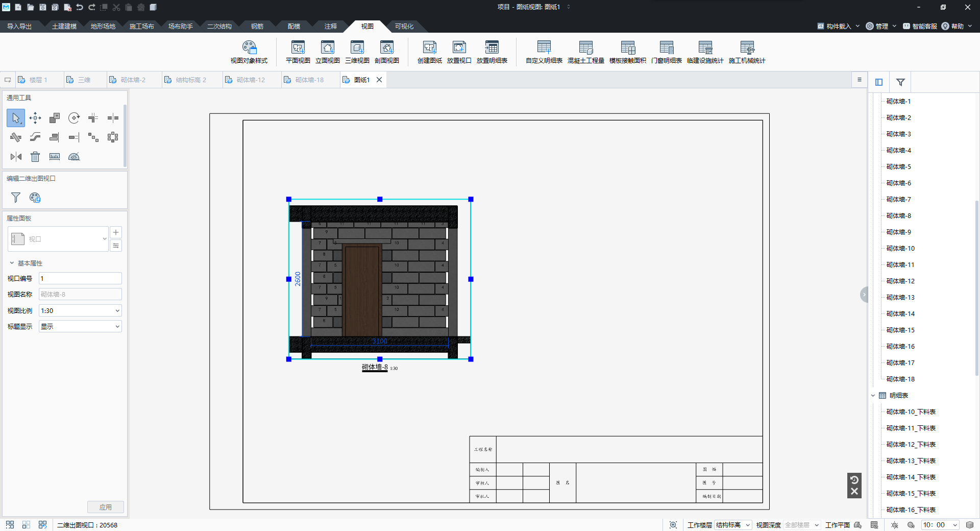Click the undo icon in title bar
This screenshot has height=531, width=980.
80,7
